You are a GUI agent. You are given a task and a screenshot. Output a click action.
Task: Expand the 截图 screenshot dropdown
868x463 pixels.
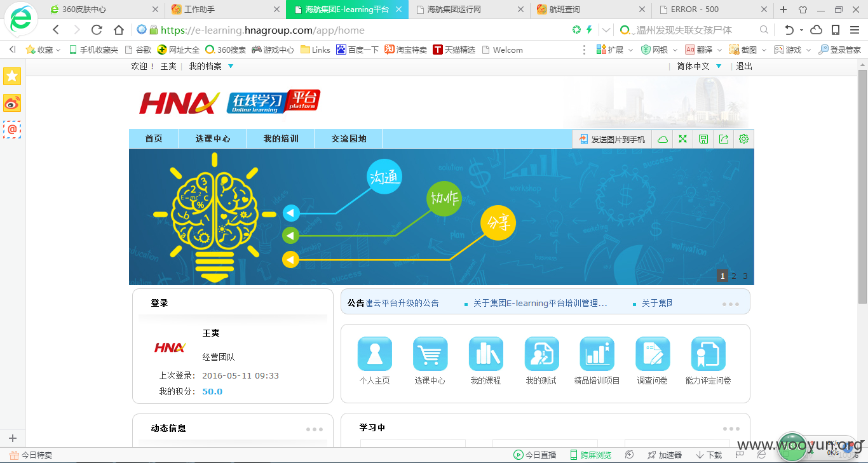point(764,50)
